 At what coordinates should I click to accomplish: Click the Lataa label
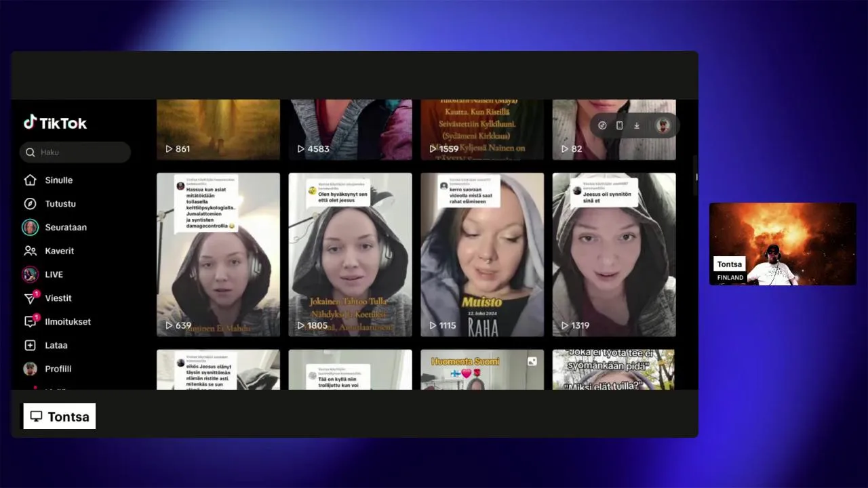(56, 346)
